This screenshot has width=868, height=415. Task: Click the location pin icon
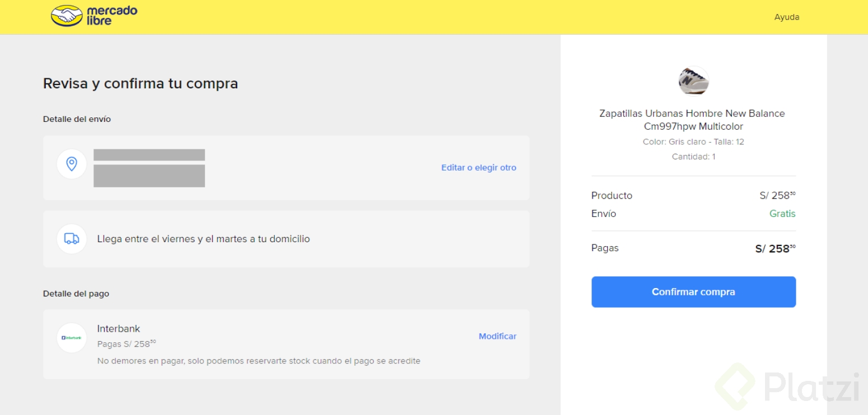pyautogui.click(x=72, y=164)
